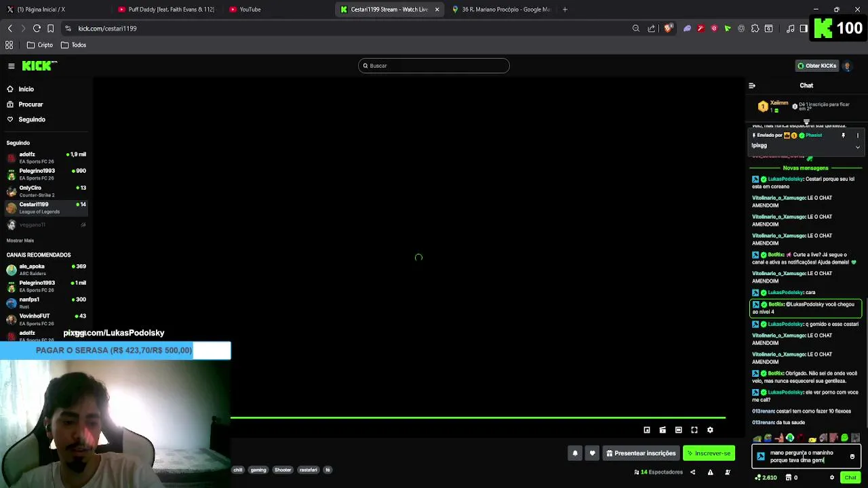Open pinned message options menu
868x488 pixels.
(858, 136)
